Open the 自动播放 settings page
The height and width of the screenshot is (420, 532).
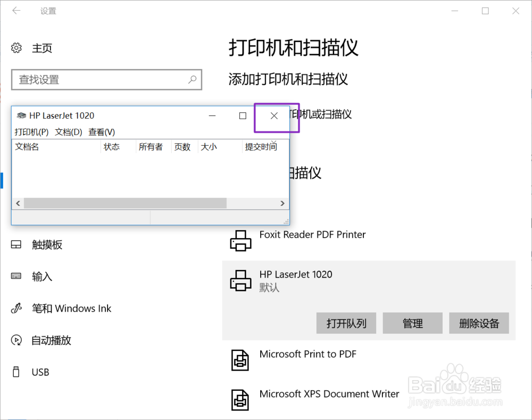51,340
